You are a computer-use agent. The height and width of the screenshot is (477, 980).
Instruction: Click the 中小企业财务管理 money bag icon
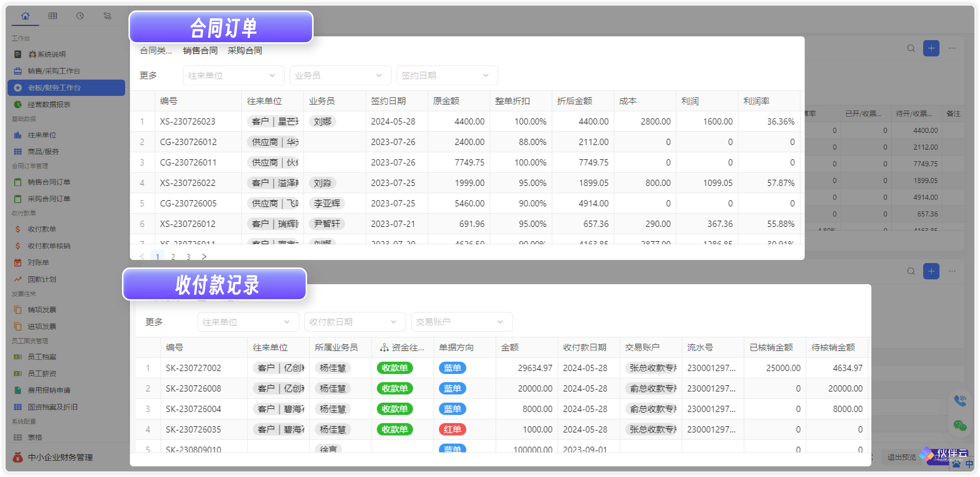point(18,457)
